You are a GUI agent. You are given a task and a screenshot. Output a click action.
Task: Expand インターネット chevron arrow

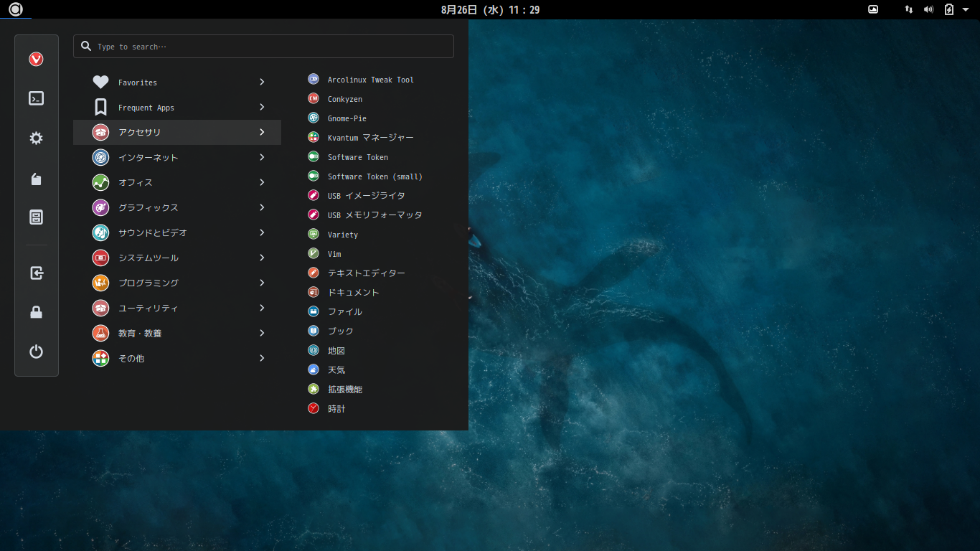(x=262, y=158)
